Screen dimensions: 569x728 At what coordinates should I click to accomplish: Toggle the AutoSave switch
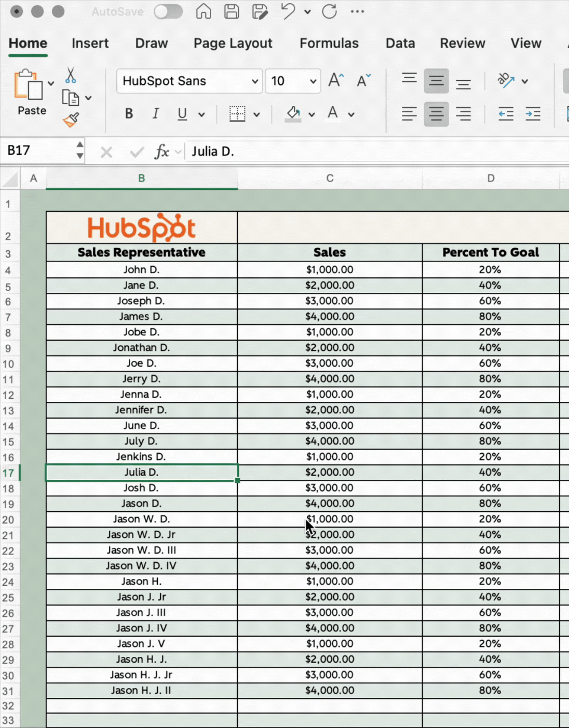(168, 11)
